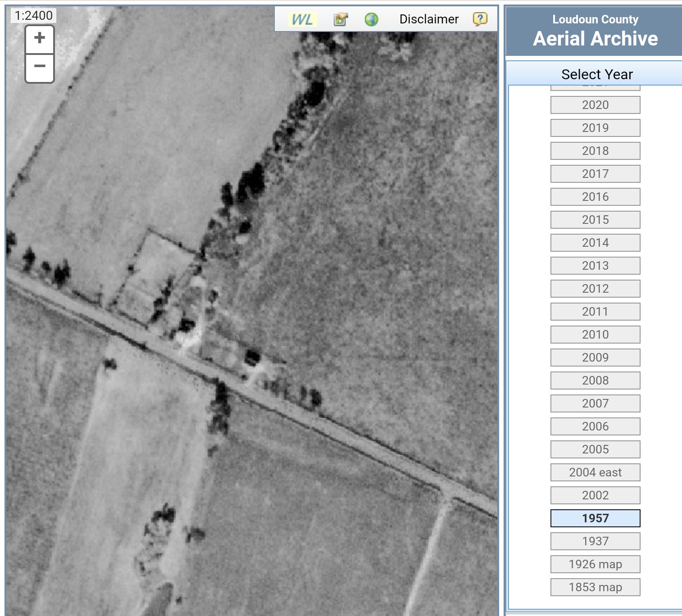This screenshot has width=682, height=616.
Task: Zoom in with the plus button
Action: pyautogui.click(x=40, y=39)
